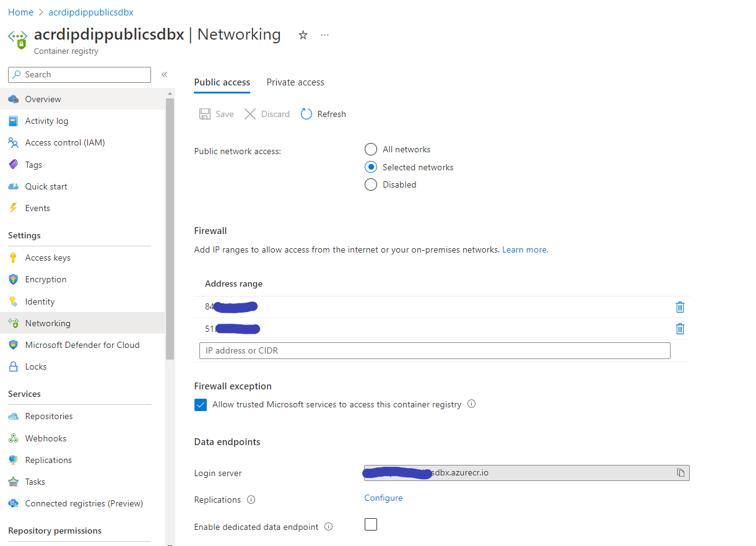
Task: Click the Networking sidebar icon
Action: click(x=13, y=323)
